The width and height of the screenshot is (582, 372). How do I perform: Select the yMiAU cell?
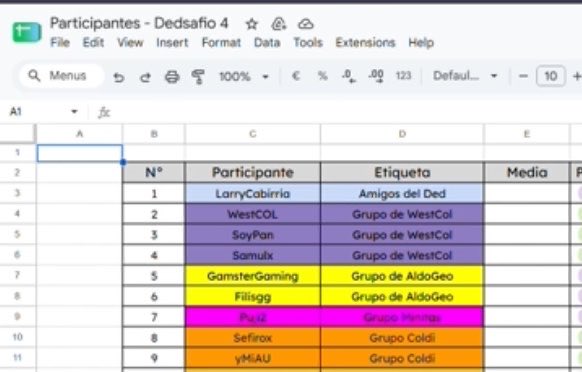[x=253, y=358]
